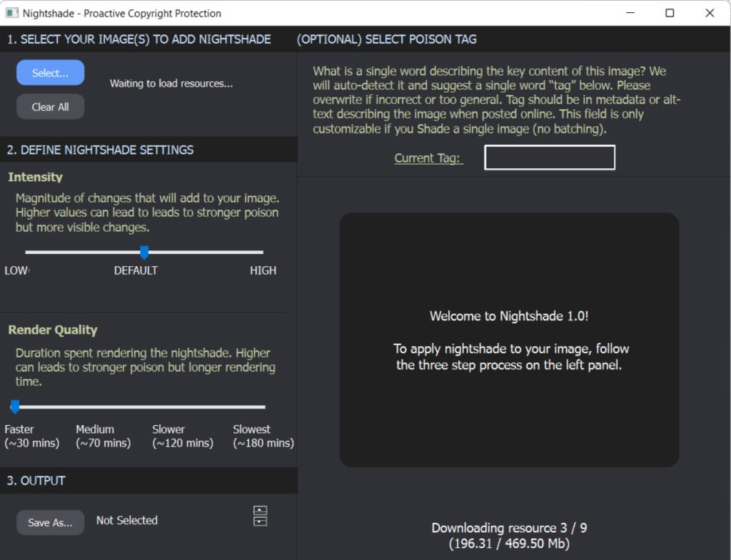Click the Current Tag: label
The image size is (731, 560).
pos(428,158)
